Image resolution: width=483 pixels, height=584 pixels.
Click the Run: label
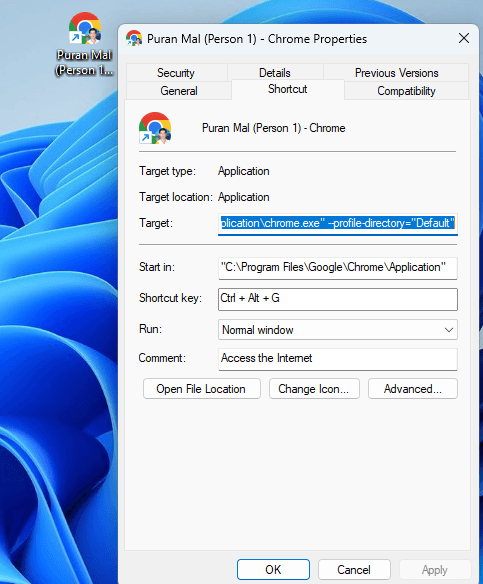(x=150, y=329)
